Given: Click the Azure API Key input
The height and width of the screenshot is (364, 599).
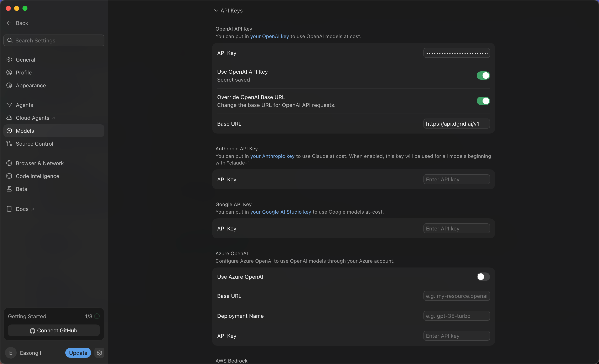Looking at the screenshot, I should 457,336.
